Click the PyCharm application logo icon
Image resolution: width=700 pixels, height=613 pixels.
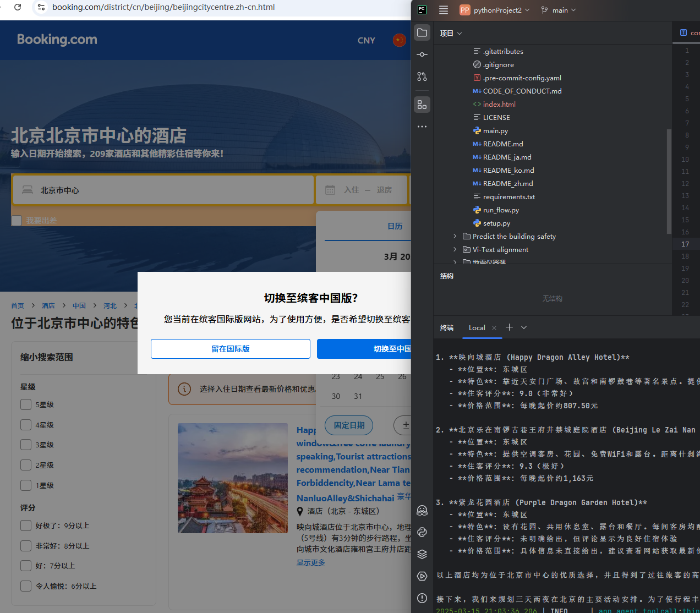tap(422, 10)
